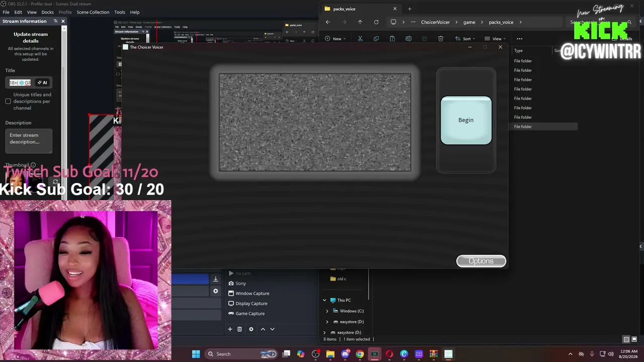Open Opera browser from the taskbar
This screenshot has height=362, width=644.
389,354
